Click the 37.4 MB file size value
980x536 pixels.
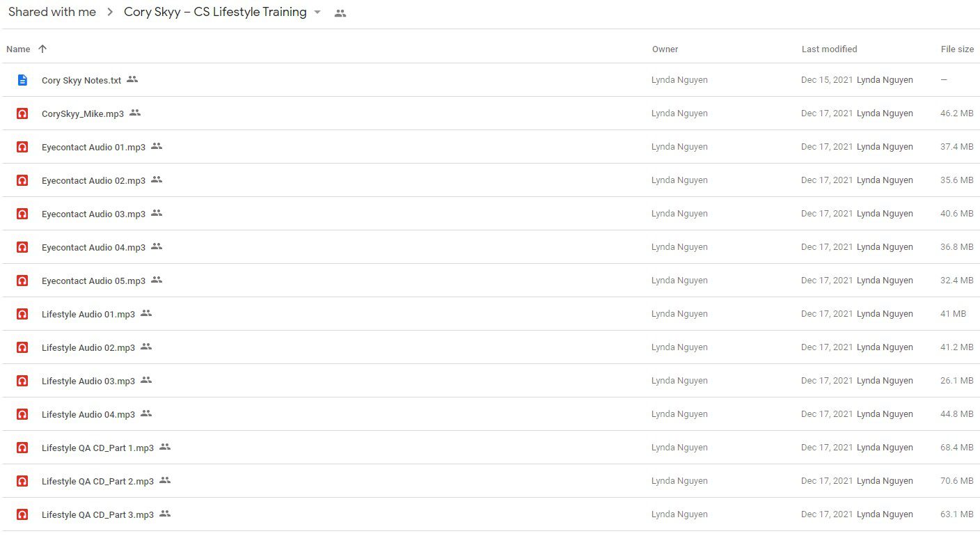(956, 147)
